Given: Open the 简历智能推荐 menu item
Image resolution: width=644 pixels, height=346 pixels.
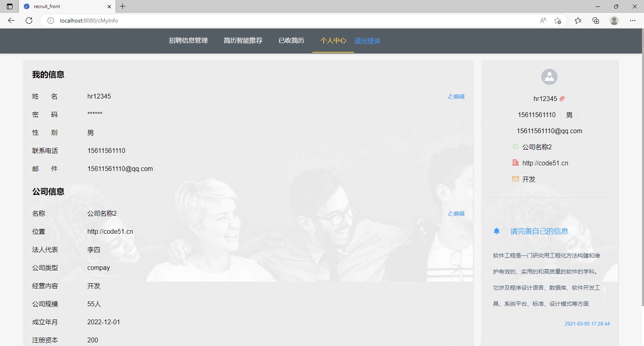Looking at the screenshot, I should 243,41.
